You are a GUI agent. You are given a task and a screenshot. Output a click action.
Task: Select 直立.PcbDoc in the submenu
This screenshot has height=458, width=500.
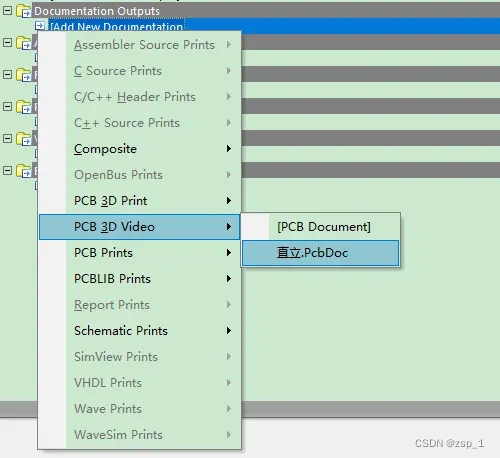(x=321, y=253)
